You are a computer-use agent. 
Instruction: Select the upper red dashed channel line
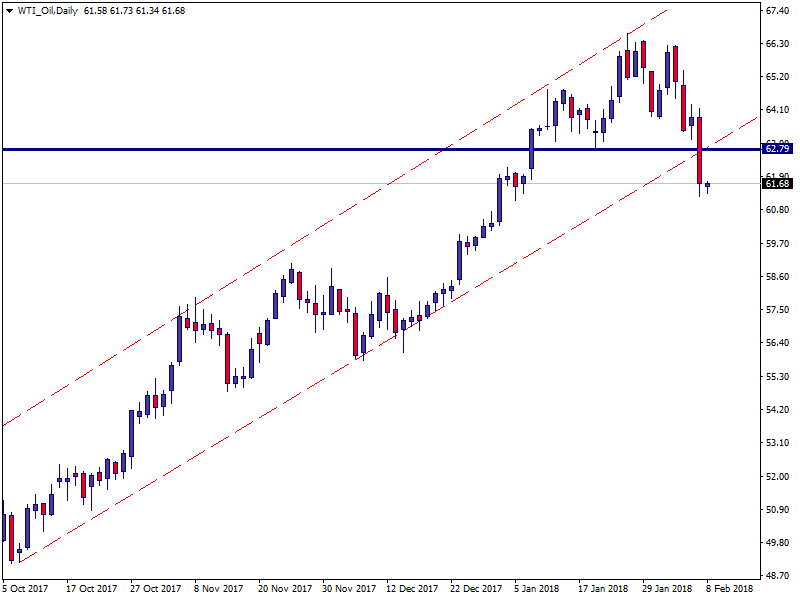point(300,238)
